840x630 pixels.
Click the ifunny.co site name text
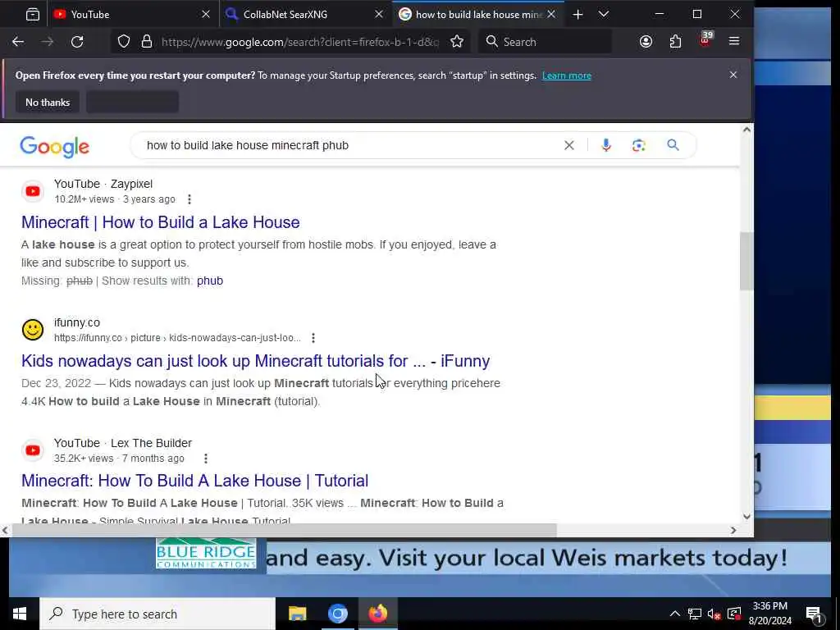[x=76, y=322]
